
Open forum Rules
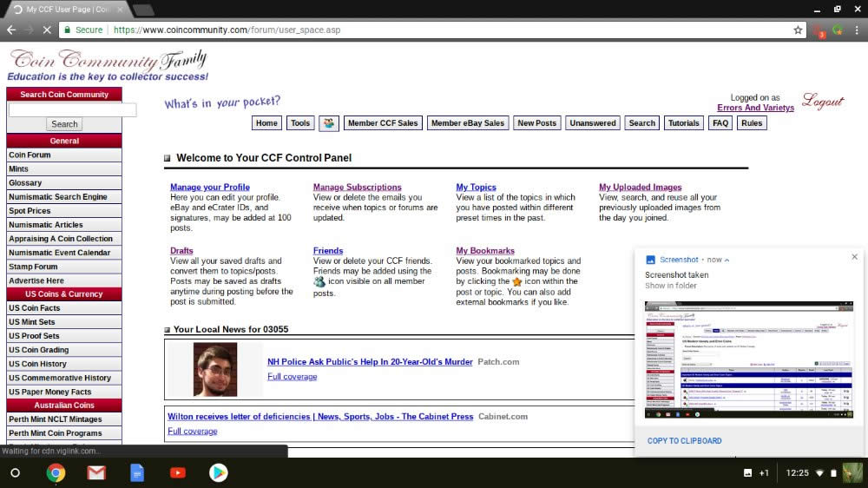752,123
